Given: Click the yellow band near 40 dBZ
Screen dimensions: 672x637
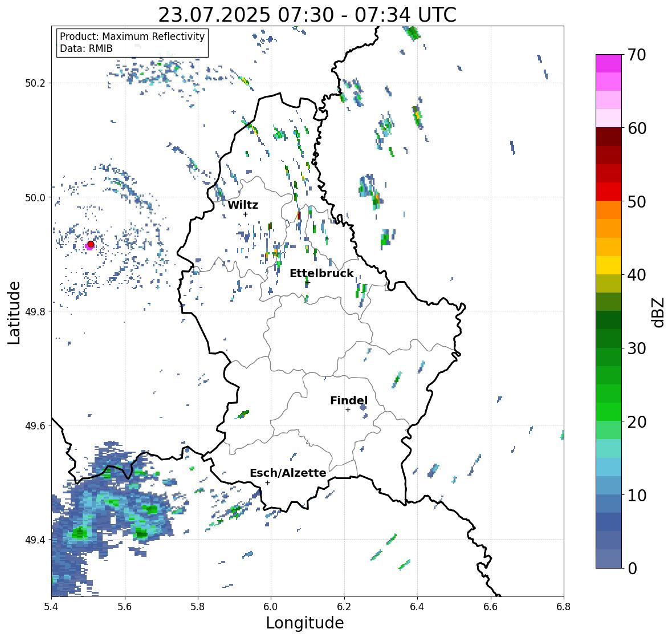Looking at the screenshot, I should [x=609, y=265].
